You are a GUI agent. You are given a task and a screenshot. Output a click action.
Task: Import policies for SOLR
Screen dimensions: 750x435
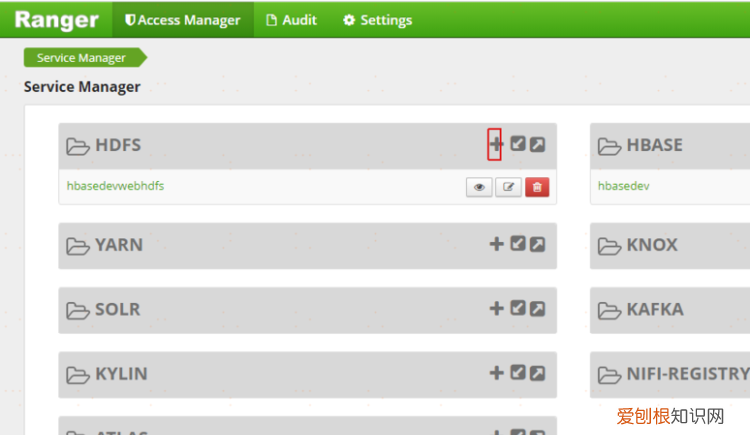point(518,309)
